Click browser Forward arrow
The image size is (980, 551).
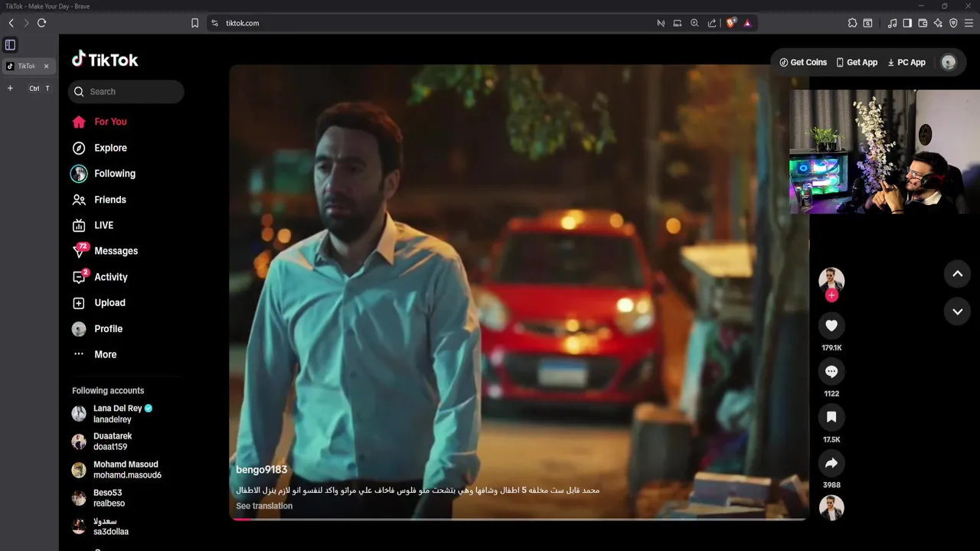pyautogui.click(x=26, y=23)
